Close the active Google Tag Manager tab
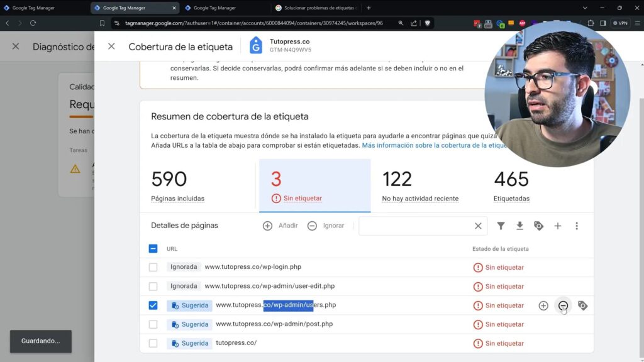This screenshot has width=644, height=362. 174,8
